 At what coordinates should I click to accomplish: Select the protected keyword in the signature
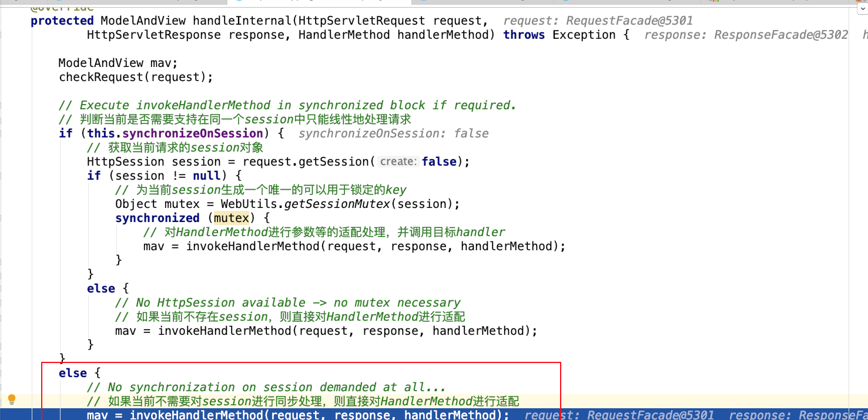(x=62, y=21)
